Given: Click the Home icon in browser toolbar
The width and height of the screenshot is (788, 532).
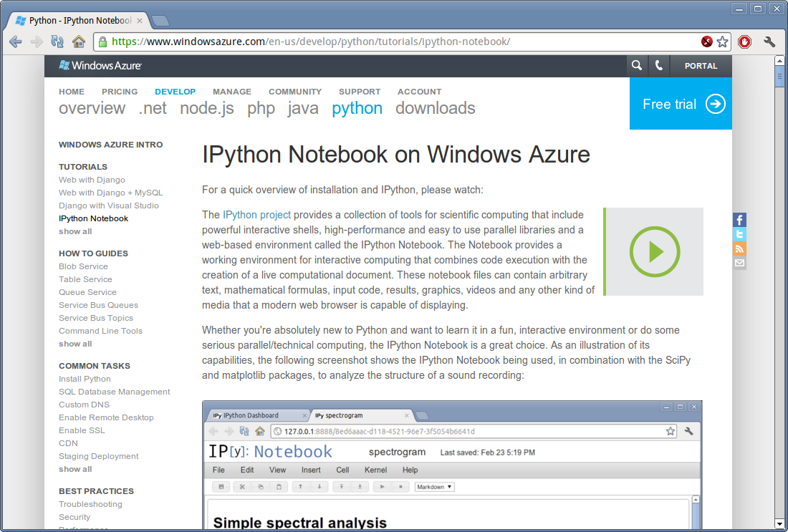Looking at the screenshot, I should click(x=79, y=42).
